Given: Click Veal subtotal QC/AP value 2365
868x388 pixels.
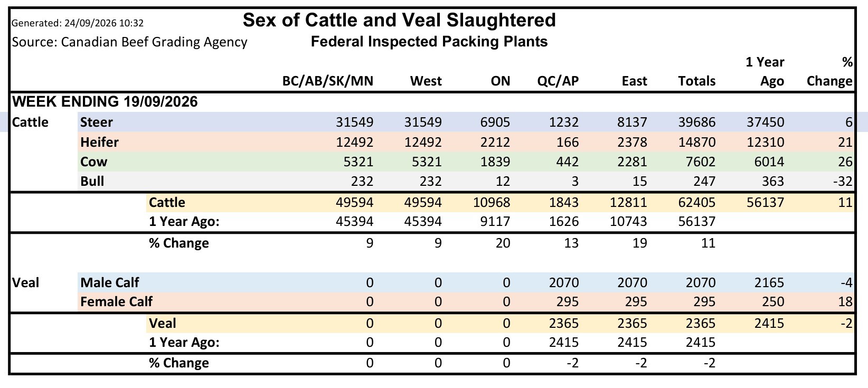Looking at the screenshot, I should coord(563,323).
